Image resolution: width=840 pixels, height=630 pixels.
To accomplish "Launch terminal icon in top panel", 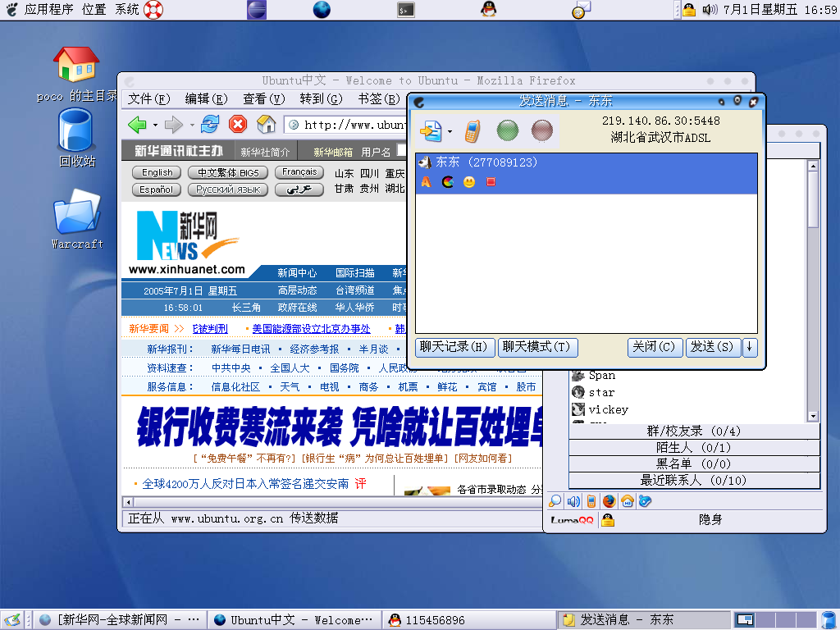I will coord(405,10).
